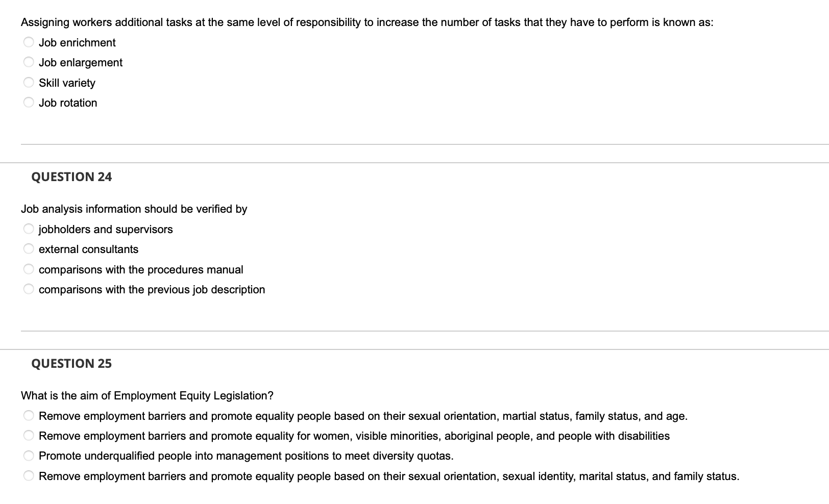The width and height of the screenshot is (829, 504).
Task: Select the option about diversity quotas
Action: tap(29, 455)
